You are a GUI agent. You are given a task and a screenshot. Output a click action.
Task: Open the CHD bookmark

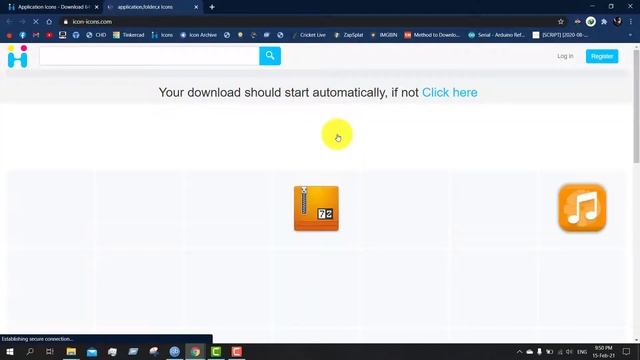[x=96, y=35]
